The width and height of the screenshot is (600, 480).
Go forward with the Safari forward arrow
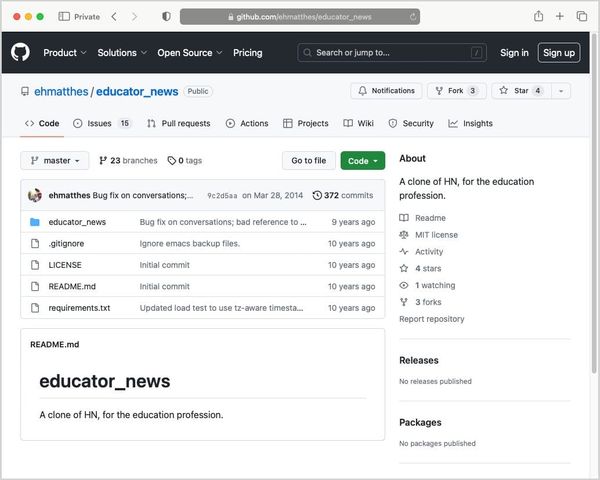134,16
